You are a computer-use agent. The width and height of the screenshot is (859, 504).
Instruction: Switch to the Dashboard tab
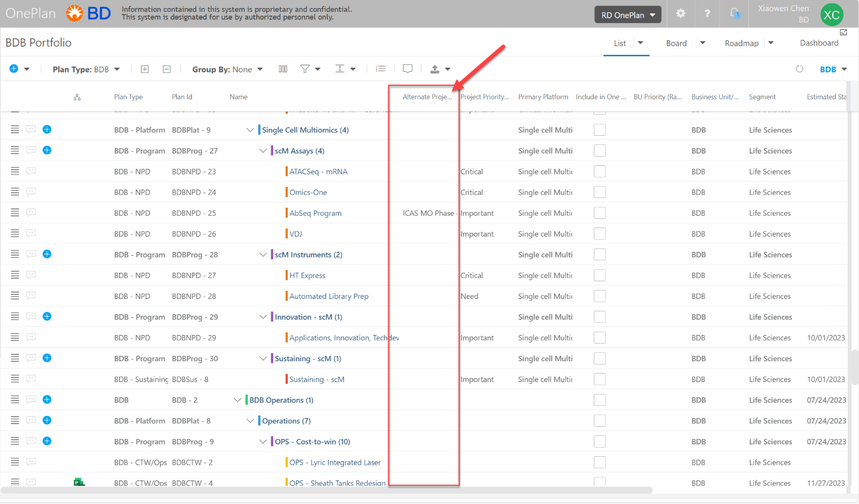tap(819, 43)
